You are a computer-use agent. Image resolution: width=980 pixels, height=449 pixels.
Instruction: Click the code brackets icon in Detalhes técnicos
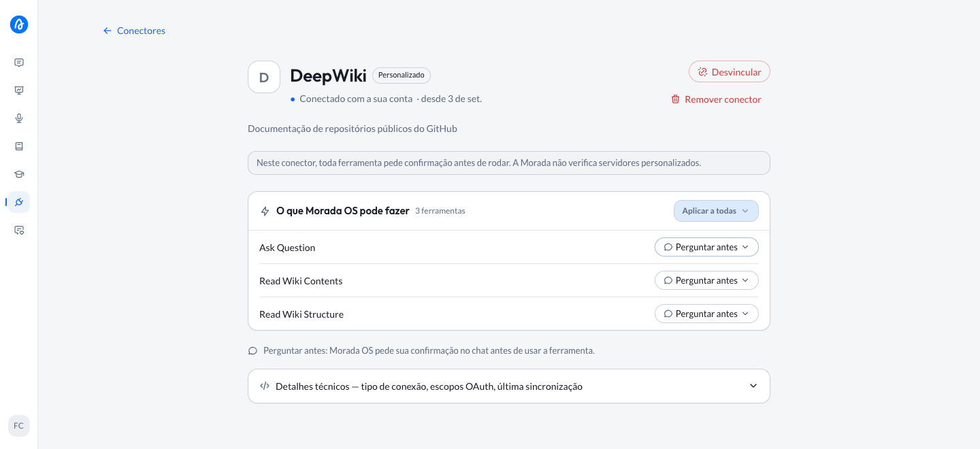[265, 386]
